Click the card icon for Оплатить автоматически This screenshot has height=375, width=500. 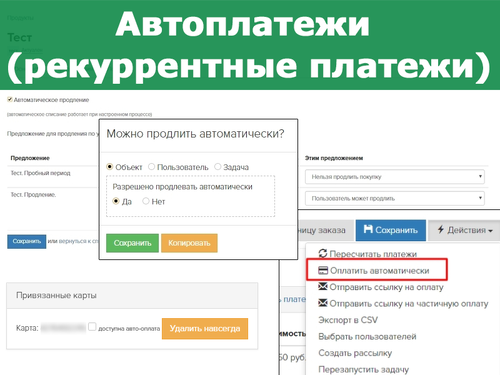pos(323,270)
